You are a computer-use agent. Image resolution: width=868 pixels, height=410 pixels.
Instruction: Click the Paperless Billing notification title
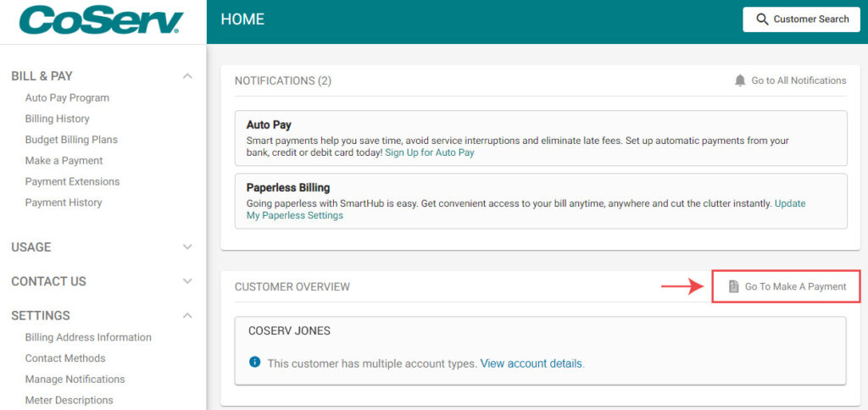(x=288, y=188)
